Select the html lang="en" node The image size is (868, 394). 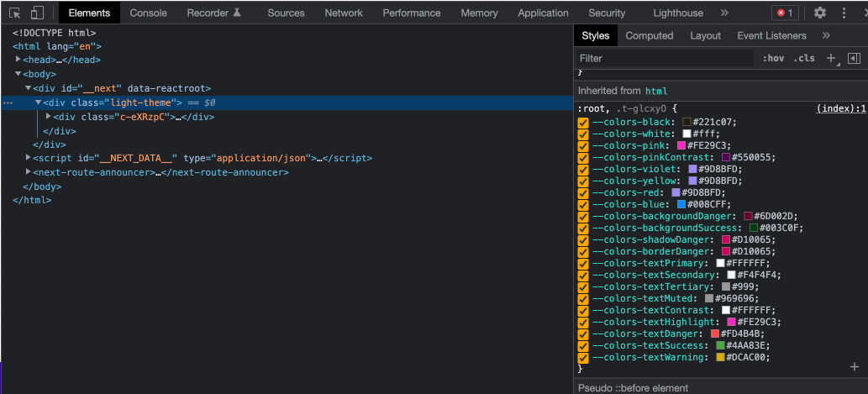click(57, 46)
